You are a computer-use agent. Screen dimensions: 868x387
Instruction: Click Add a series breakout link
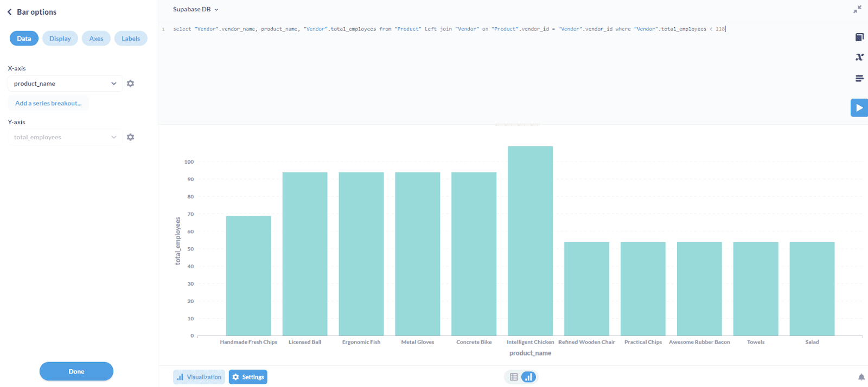click(48, 103)
